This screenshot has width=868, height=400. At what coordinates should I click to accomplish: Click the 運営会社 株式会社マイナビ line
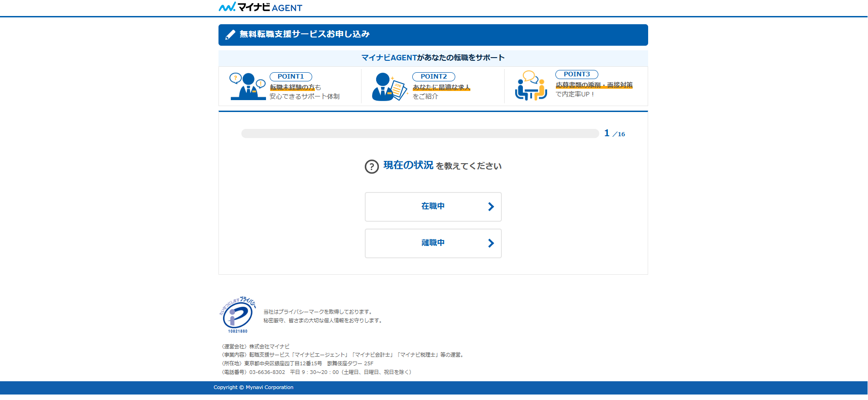point(256,347)
